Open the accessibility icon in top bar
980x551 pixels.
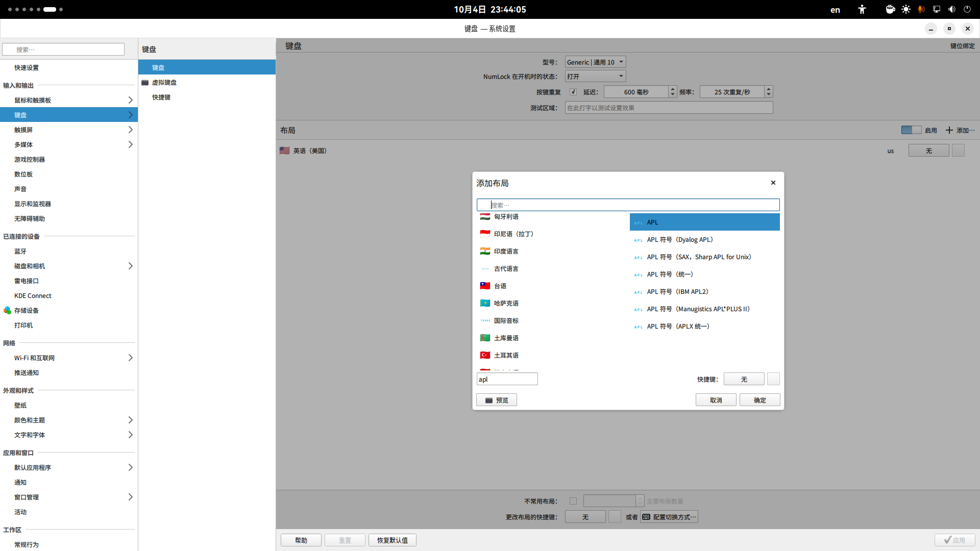pos(862,9)
